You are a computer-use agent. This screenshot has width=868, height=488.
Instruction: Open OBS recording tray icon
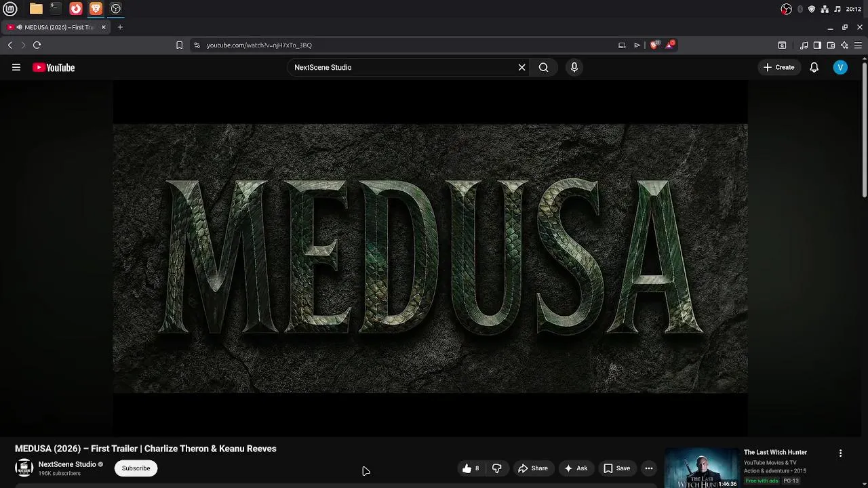click(x=786, y=9)
